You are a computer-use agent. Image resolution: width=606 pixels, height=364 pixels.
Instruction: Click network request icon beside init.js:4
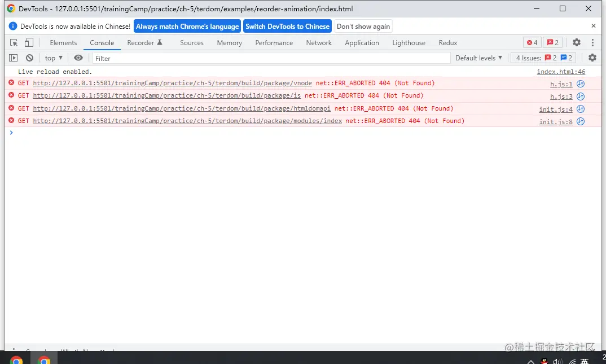(581, 109)
